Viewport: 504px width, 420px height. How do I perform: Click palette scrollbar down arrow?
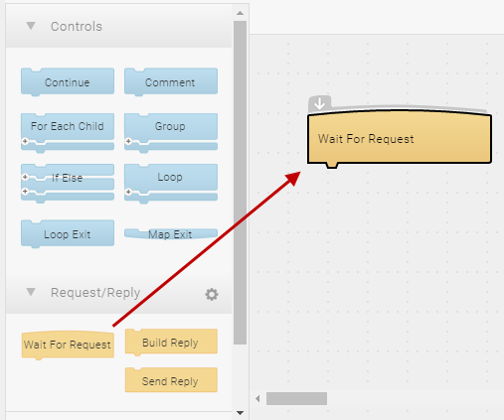(240, 413)
